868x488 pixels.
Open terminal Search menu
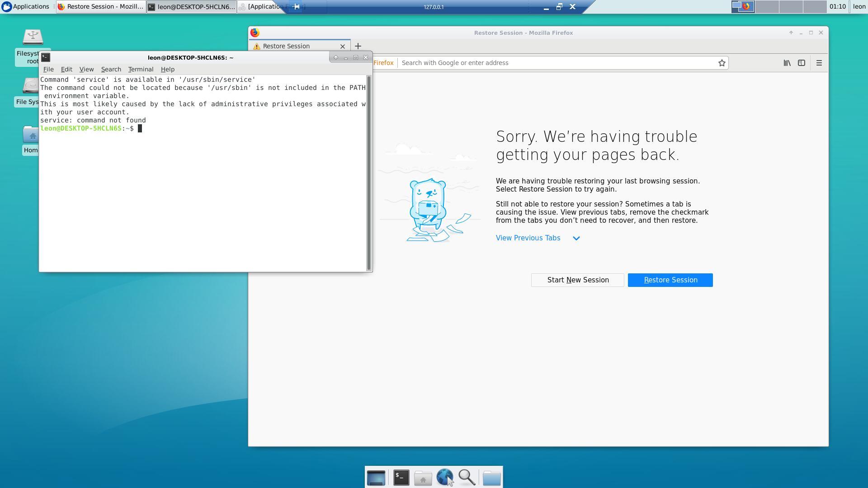[x=111, y=69]
